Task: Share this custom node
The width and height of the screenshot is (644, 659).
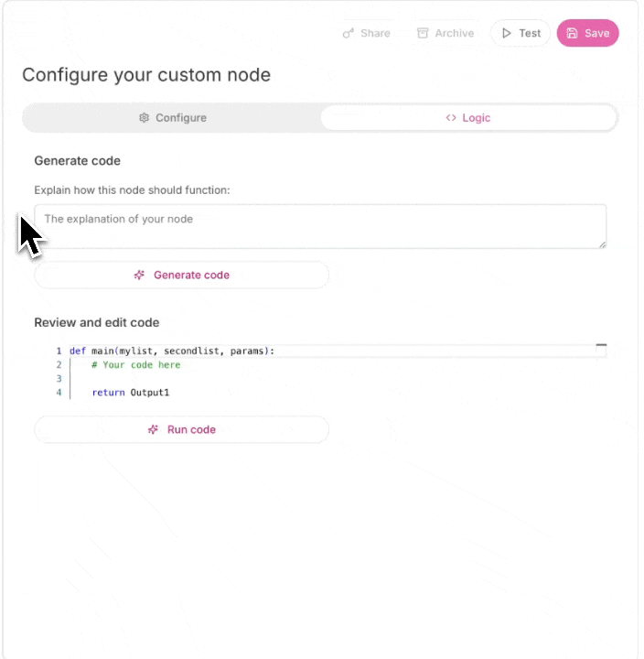Action: [366, 33]
